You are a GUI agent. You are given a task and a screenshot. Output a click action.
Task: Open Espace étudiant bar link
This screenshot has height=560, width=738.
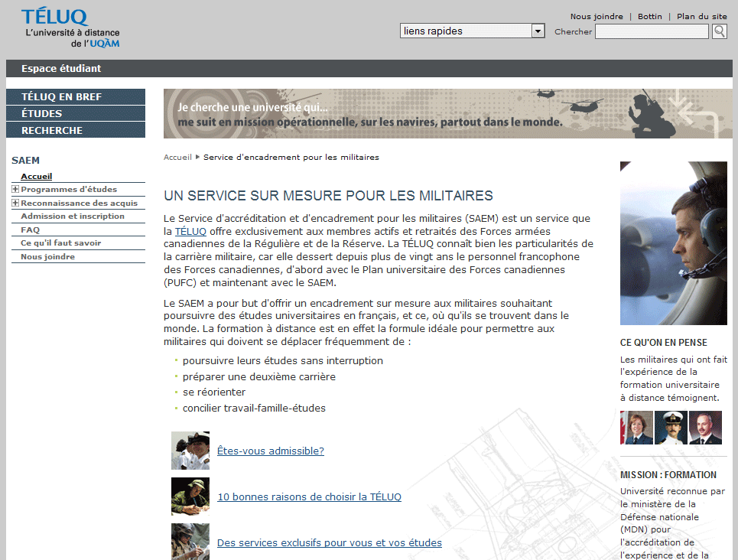pyautogui.click(x=61, y=68)
